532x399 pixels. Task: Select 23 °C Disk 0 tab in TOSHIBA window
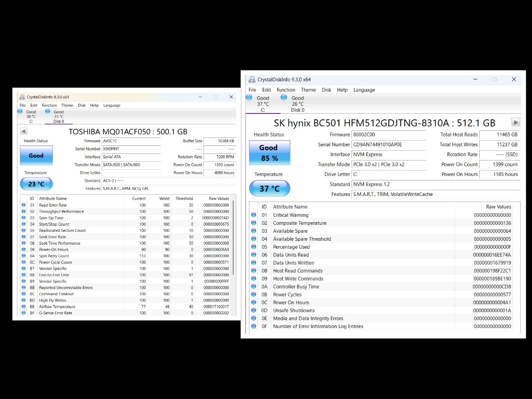pyautogui.click(x=59, y=117)
